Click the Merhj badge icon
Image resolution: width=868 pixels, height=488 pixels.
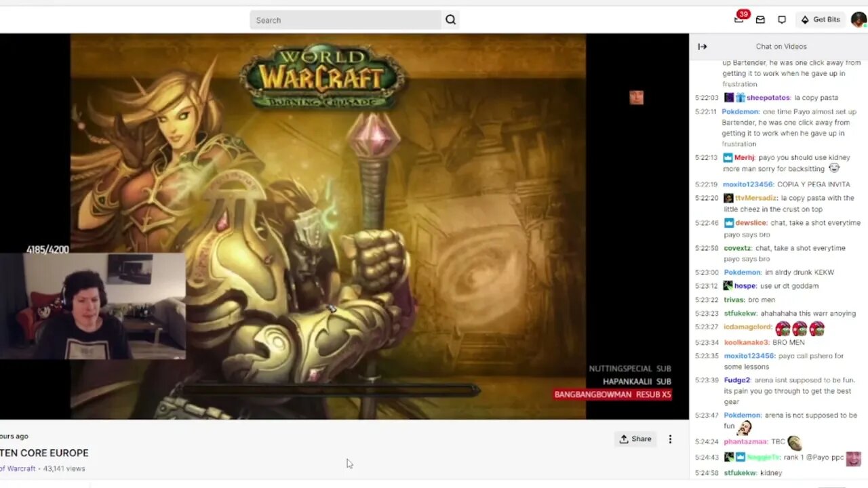pyautogui.click(x=728, y=157)
